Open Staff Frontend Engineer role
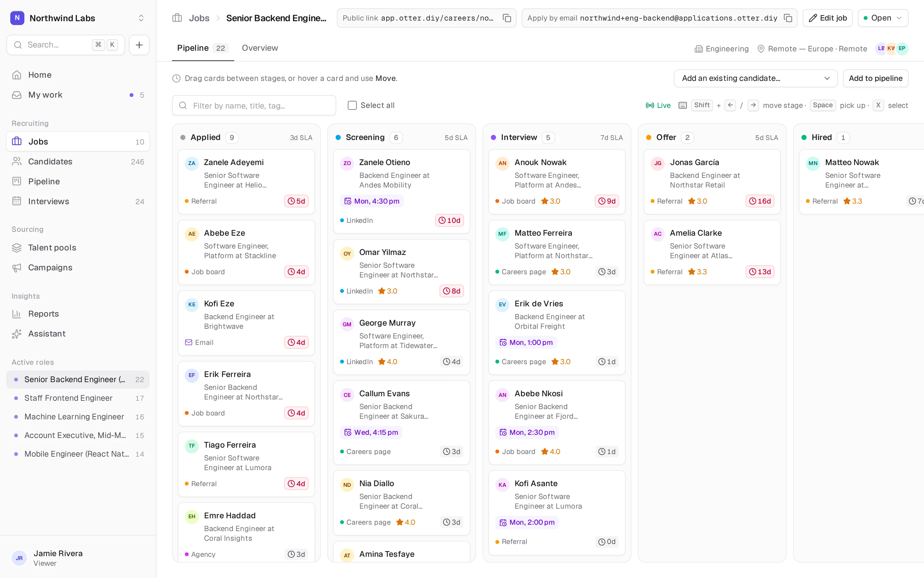 [78, 398]
